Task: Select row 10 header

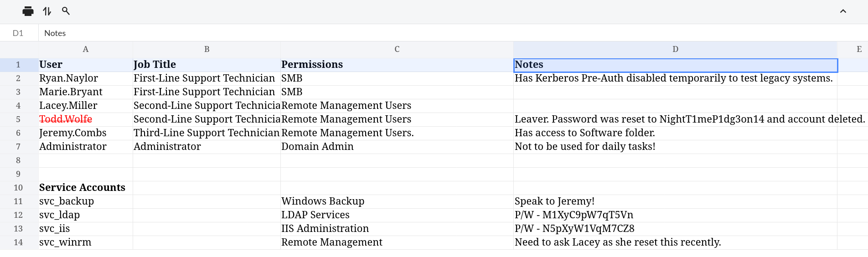Action: tap(18, 188)
